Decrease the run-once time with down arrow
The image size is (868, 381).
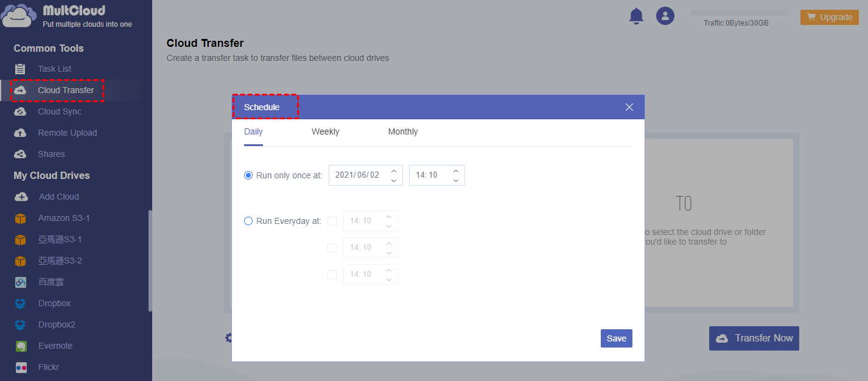click(456, 180)
